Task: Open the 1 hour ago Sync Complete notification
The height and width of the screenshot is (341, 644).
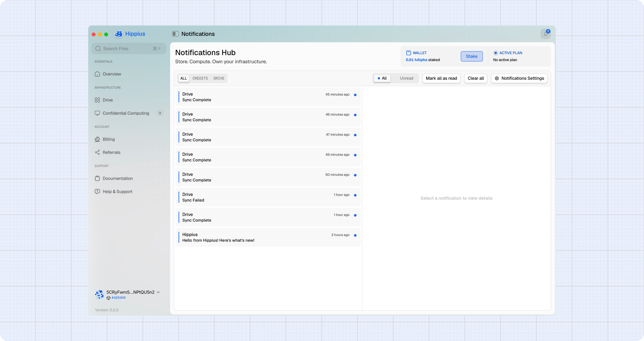Action: (268, 217)
